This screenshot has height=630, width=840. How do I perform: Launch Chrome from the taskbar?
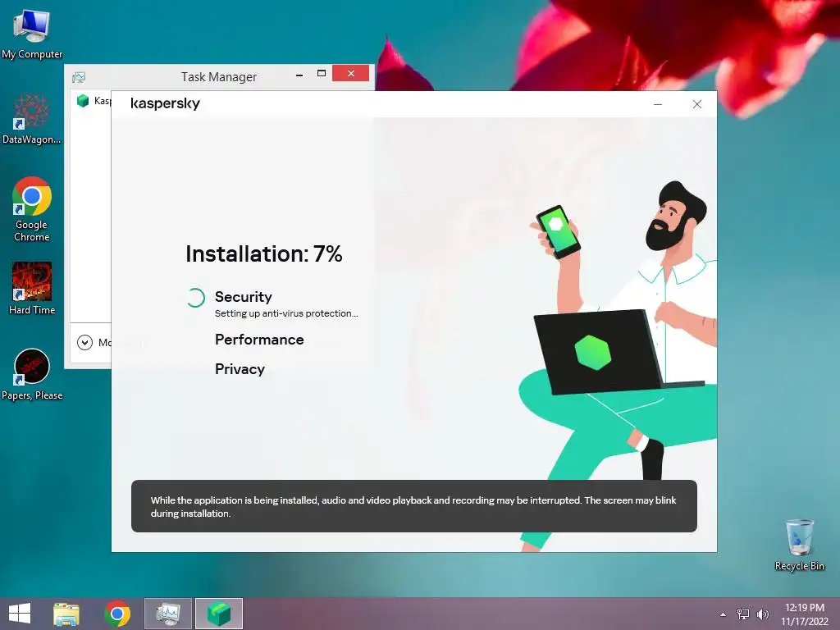117,614
